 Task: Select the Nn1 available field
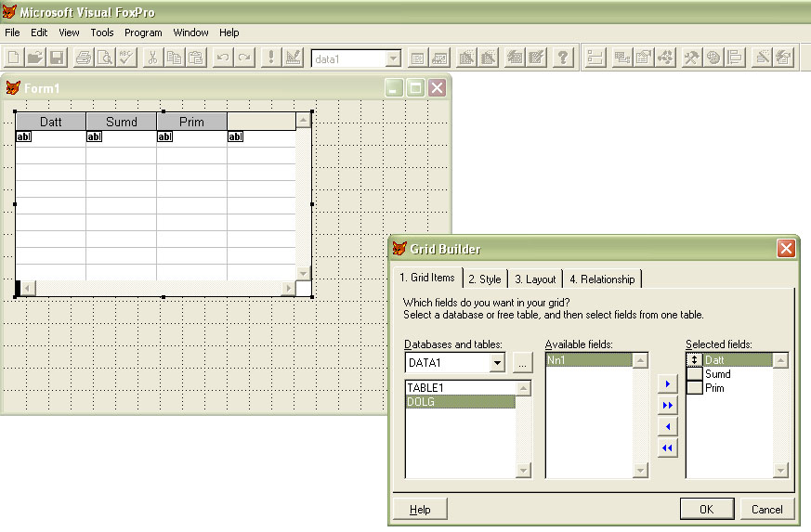point(589,360)
